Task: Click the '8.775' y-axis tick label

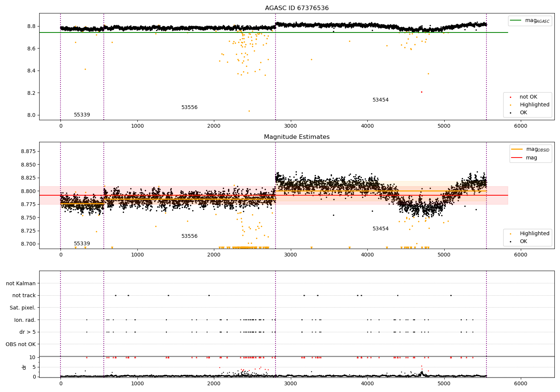Action: [28, 205]
